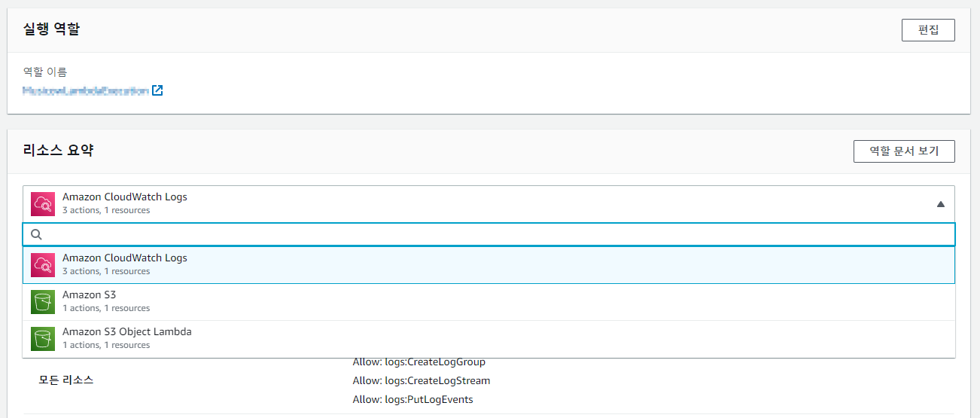
Task: Click the Allow: logs:CreateLogStream entry
Action: click(421, 380)
